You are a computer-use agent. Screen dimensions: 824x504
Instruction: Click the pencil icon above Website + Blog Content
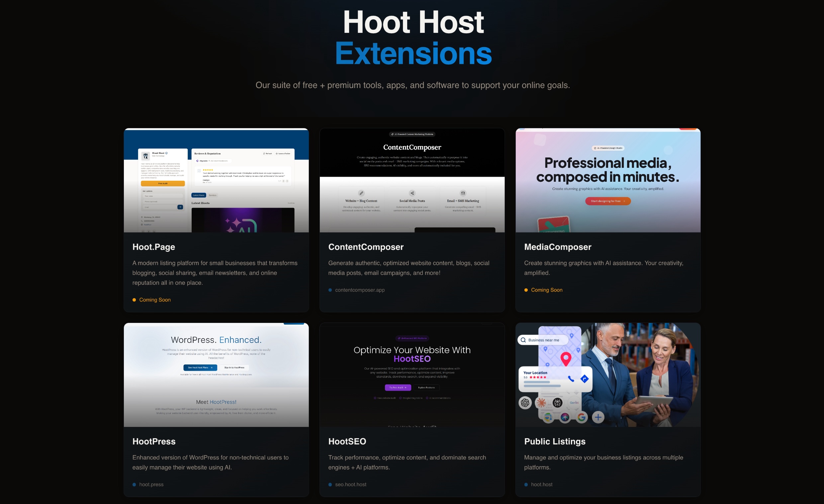(x=361, y=193)
